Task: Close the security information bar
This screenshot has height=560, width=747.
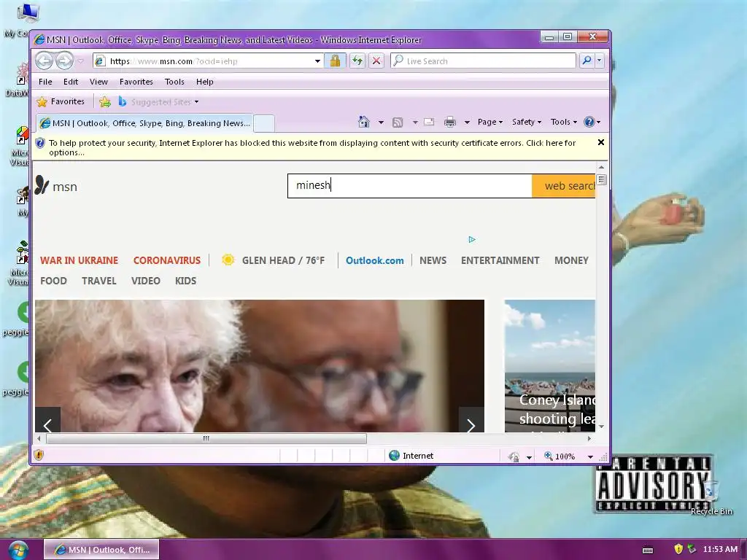Action: click(601, 142)
